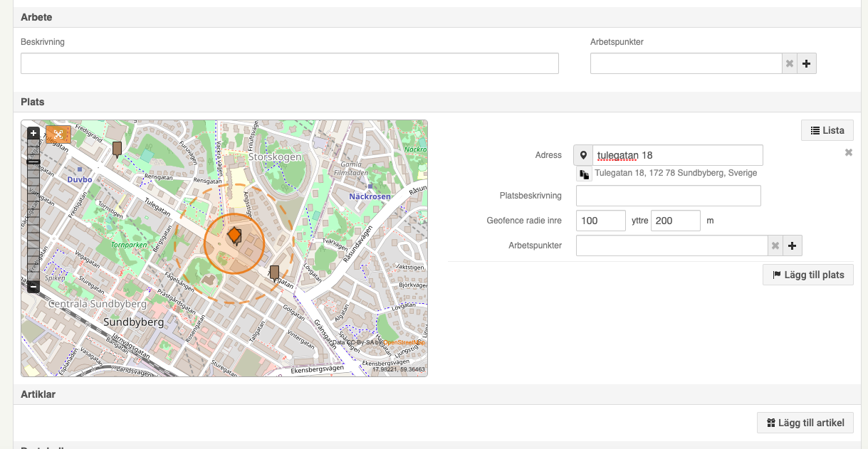Viewport: 868px width, 449px height.
Task: Click resolved address text Tulegatan 18, 172 78 Sundbyberg
Action: (x=676, y=173)
